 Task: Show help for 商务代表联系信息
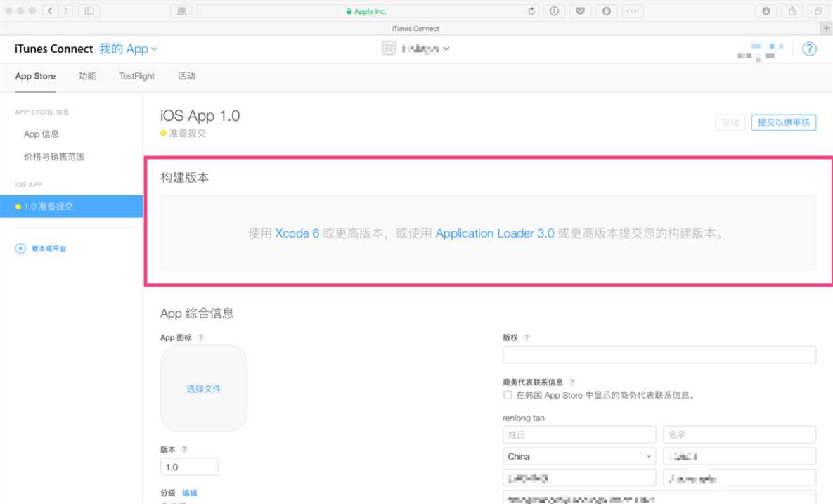tap(572, 382)
